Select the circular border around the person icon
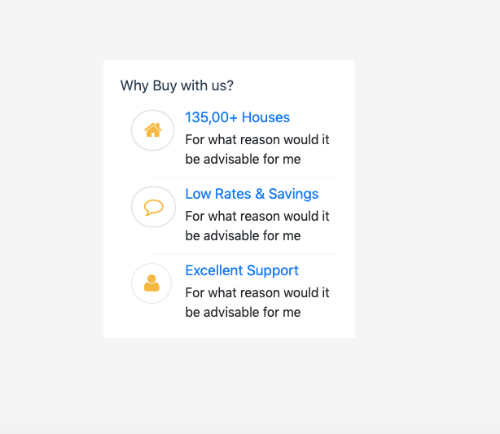This screenshot has width=500, height=434. click(x=152, y=284)
